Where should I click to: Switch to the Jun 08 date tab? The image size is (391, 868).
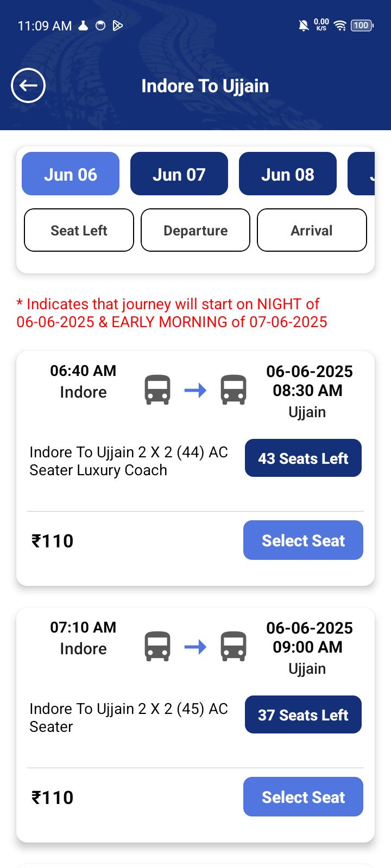click(x=288, y=174)
